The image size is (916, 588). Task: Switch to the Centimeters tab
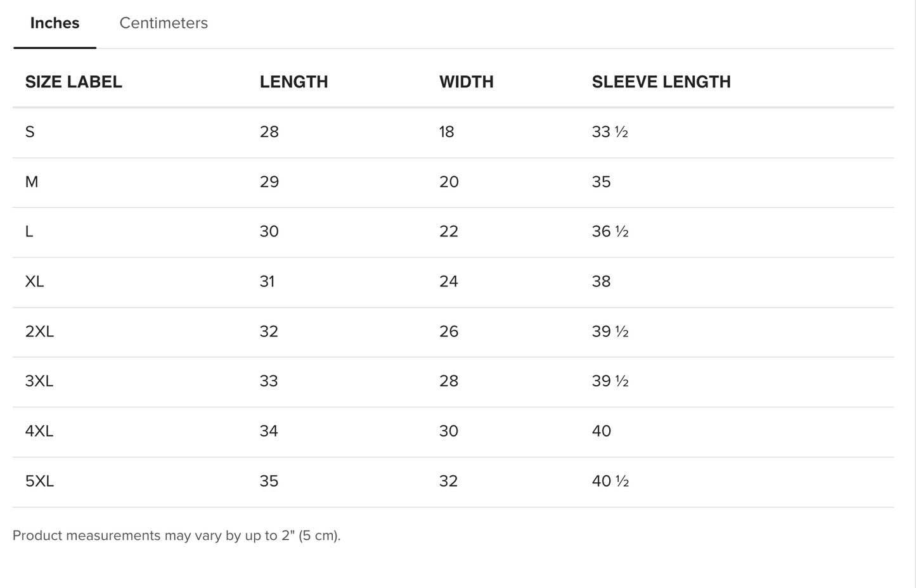coord(164,23)
